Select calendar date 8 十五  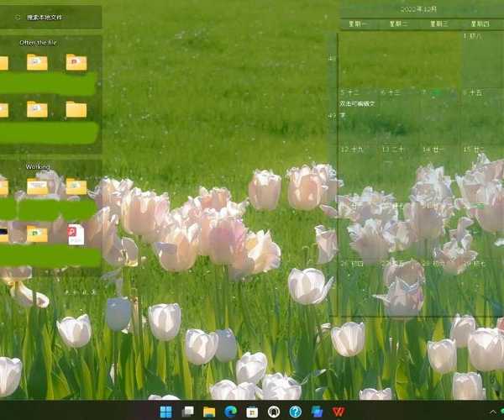click(x=472, y=92)
